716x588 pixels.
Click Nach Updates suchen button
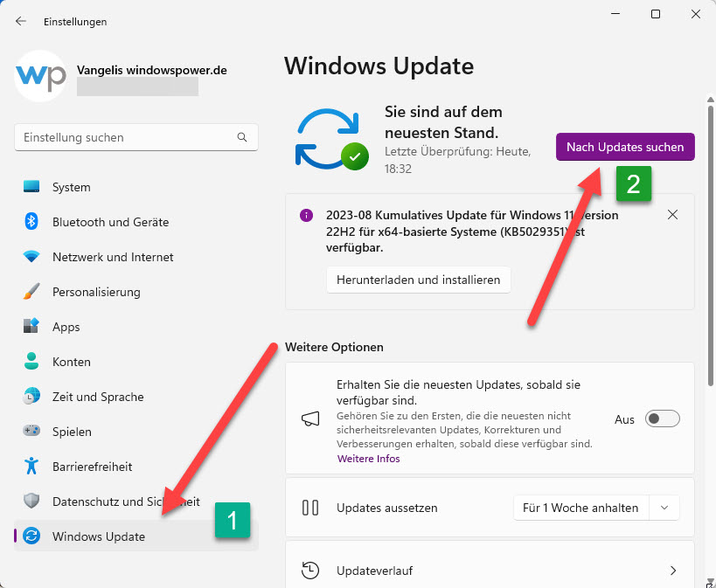click(625, 147)
